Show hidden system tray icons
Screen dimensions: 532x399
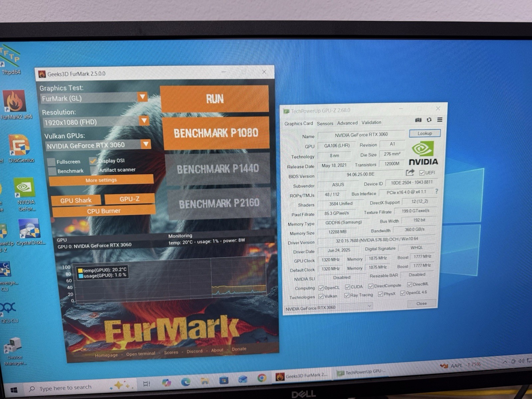505,362
